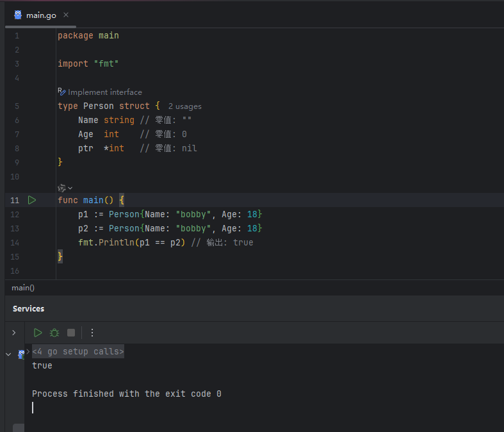Click the comment '// 零值: nil' on line 8
Image resolution: width=504 pixels, height=432 pixels.
coord(168,149)
